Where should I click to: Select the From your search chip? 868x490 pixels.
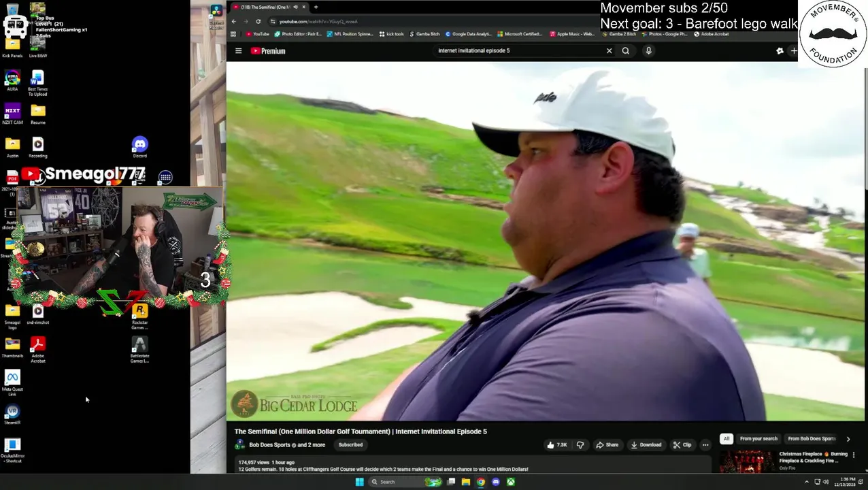pos(758,439)
